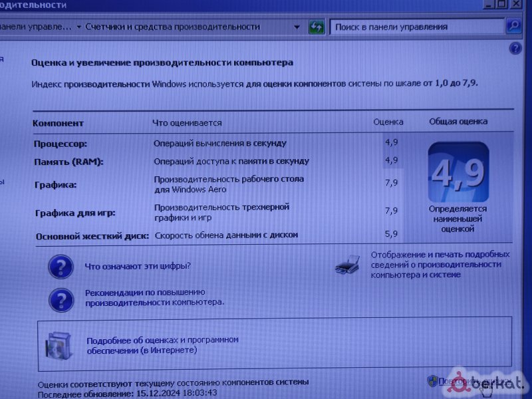This screenshot has height=399, width=532.
Task: Click the large 4,9 overall score badge
Action: tap(458, 172)
